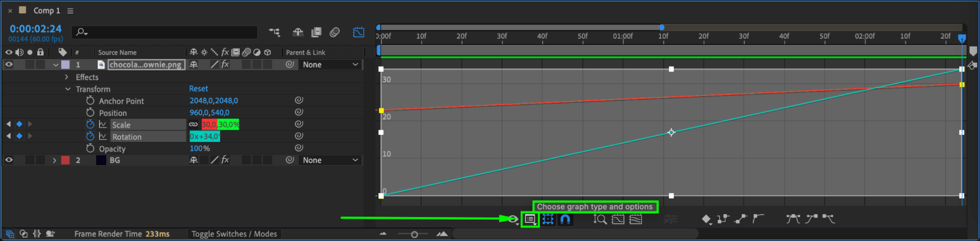Toggle fx switch on BG layer
Screen dimensions: 980x241
point(225,160)
